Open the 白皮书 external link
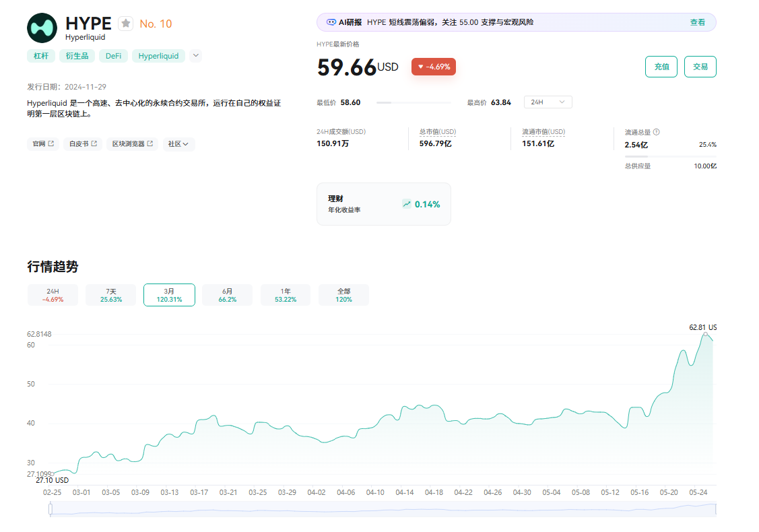The width and height of the screenshot is (759, 532). [83, 143]
